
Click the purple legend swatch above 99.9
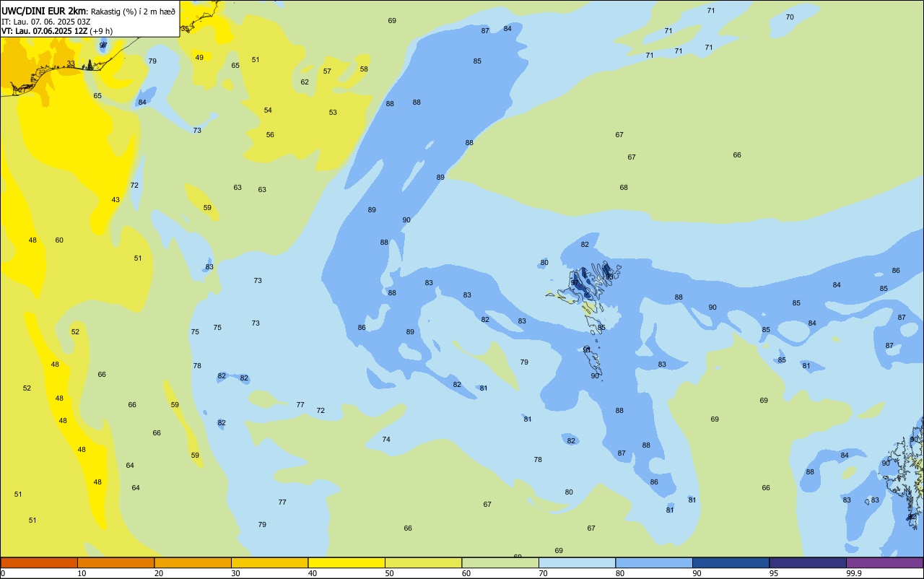[x=884, y=562]
